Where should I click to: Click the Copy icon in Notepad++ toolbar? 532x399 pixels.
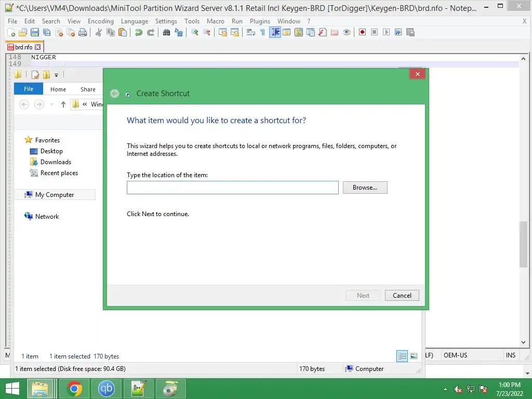[110, 32]
